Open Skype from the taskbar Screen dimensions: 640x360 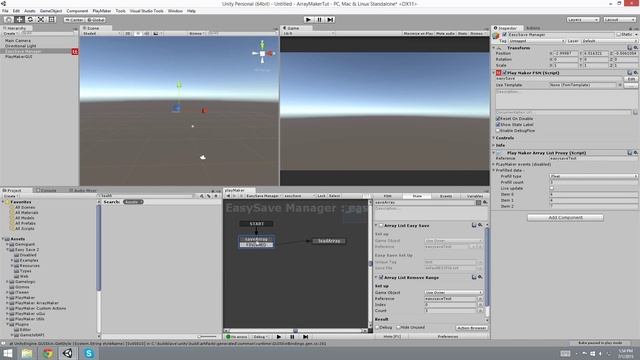[89, 353]
